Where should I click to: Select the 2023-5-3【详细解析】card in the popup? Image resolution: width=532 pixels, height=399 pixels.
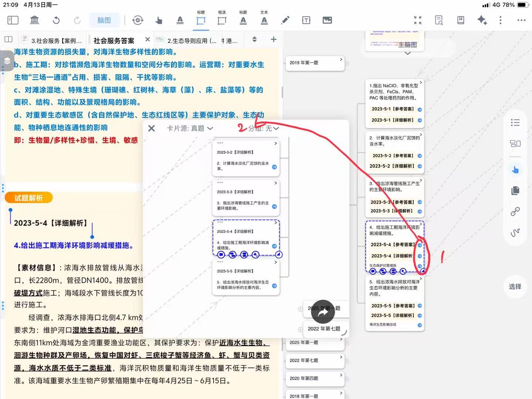pyautogui.click(x=246, y=198)
